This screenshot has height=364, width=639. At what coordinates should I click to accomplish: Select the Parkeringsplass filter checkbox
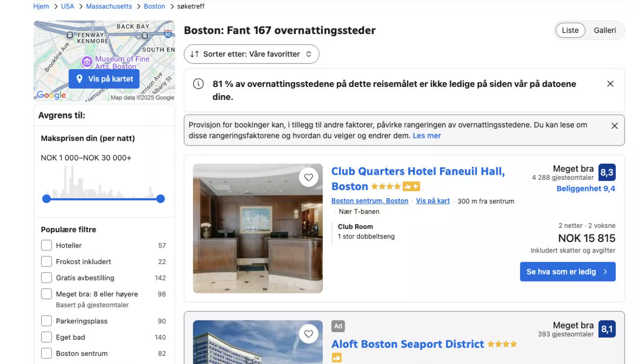click(46, 321)
